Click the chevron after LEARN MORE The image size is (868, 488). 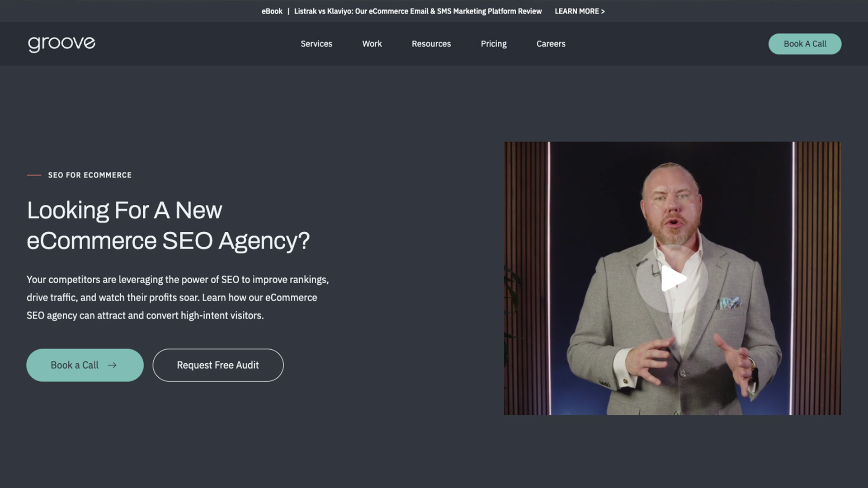point(603,11)
